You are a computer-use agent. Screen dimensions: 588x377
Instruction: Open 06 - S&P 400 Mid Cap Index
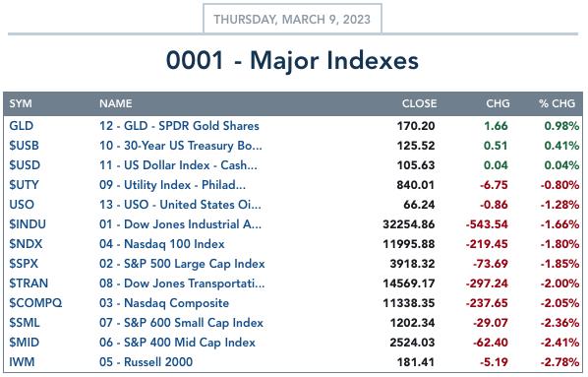click(x=177, y=343)
